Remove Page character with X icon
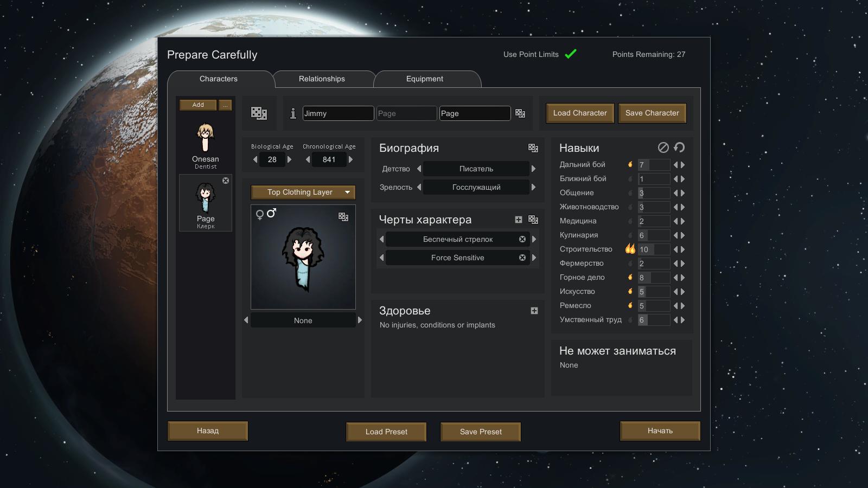Viewport: 868px width, 488px height. (226, 181)
